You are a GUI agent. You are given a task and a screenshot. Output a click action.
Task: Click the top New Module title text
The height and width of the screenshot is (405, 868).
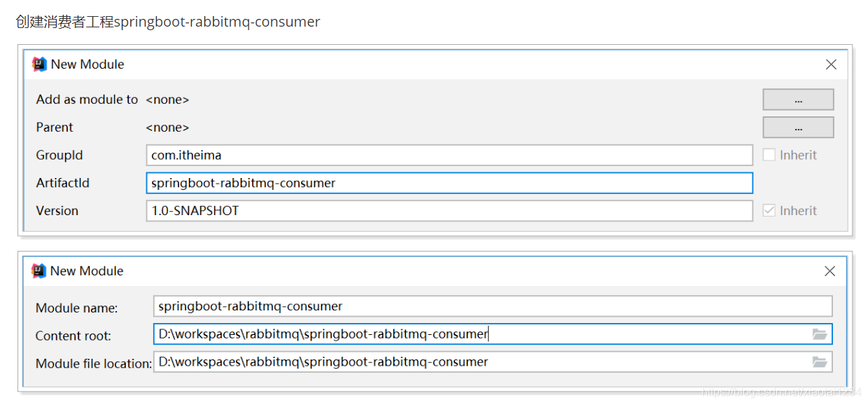87,64
